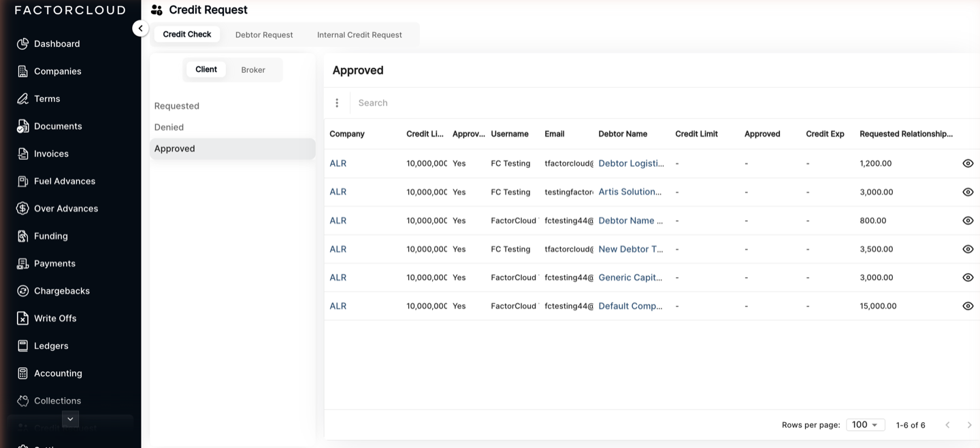Click the Fuel Advances pump icon
The width and height of the screenshot is (980, 448).
[x=22, y=181]
